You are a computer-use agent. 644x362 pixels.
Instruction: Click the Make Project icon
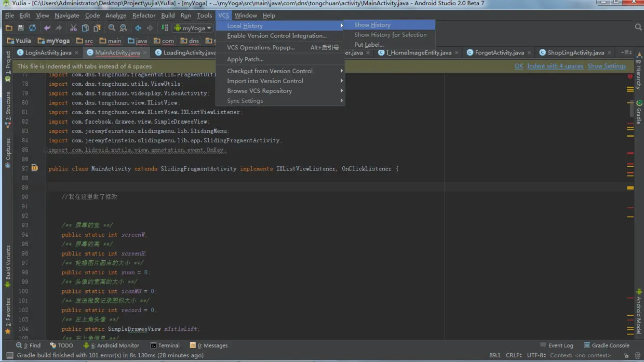pos(165,28)
